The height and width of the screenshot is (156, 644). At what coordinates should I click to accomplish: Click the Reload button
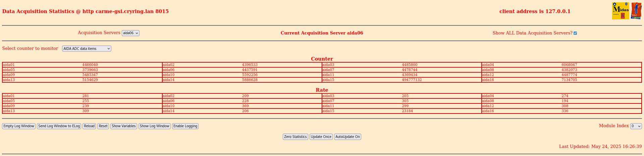89,126
